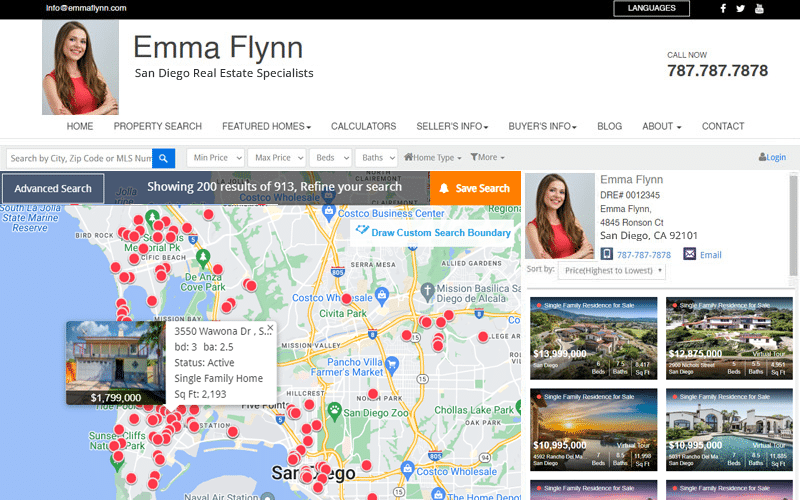Open the Sort by Price dropdown
The image size is (800, 500).
pos(612,271)
